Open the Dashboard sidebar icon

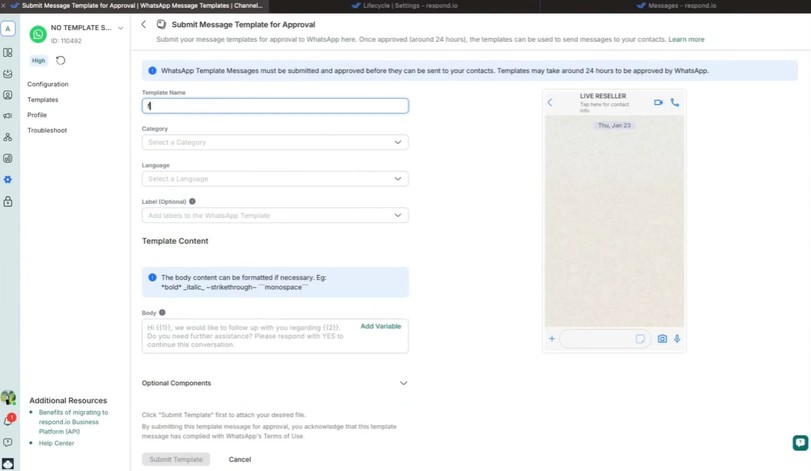click(8, 53)
